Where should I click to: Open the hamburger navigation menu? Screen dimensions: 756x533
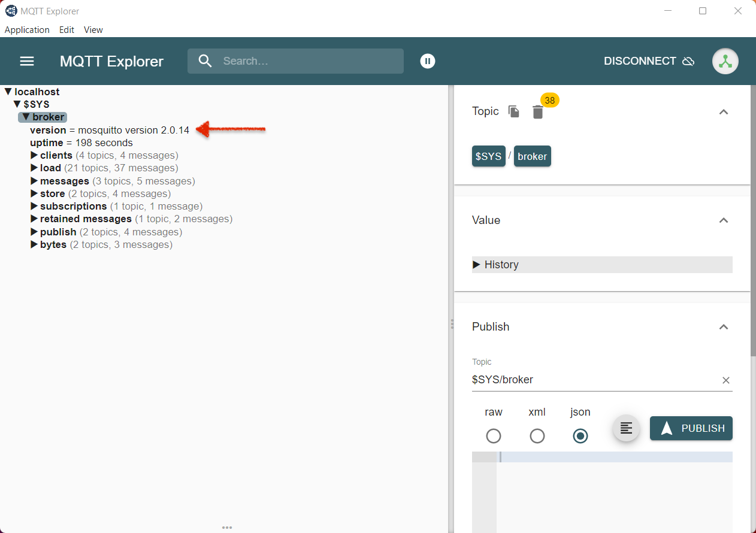click(27, 61)
